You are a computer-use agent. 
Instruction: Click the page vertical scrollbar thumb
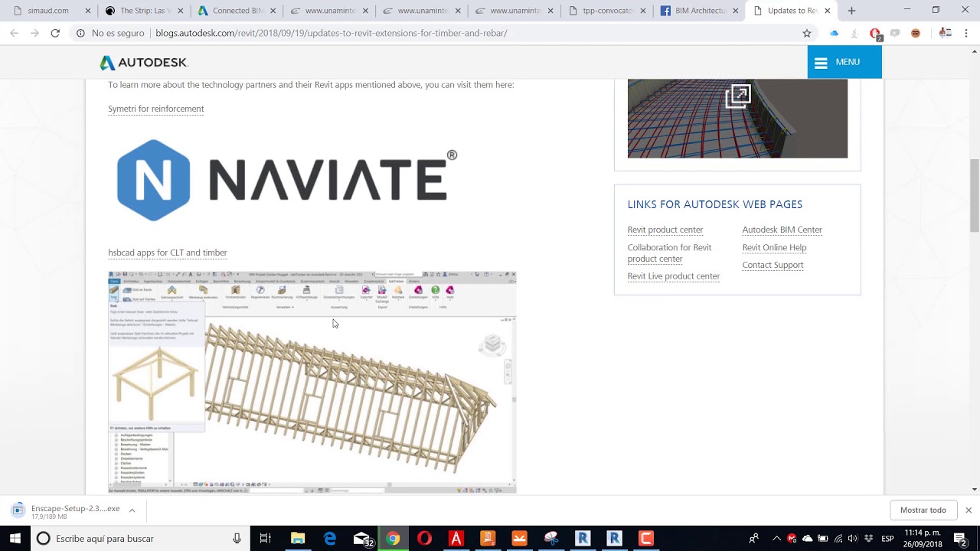974,195
